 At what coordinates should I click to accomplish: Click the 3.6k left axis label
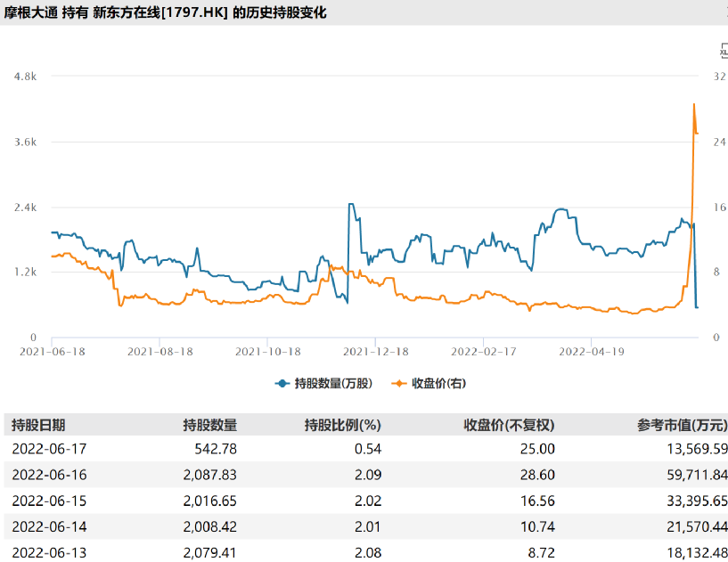tap(25, 142)
